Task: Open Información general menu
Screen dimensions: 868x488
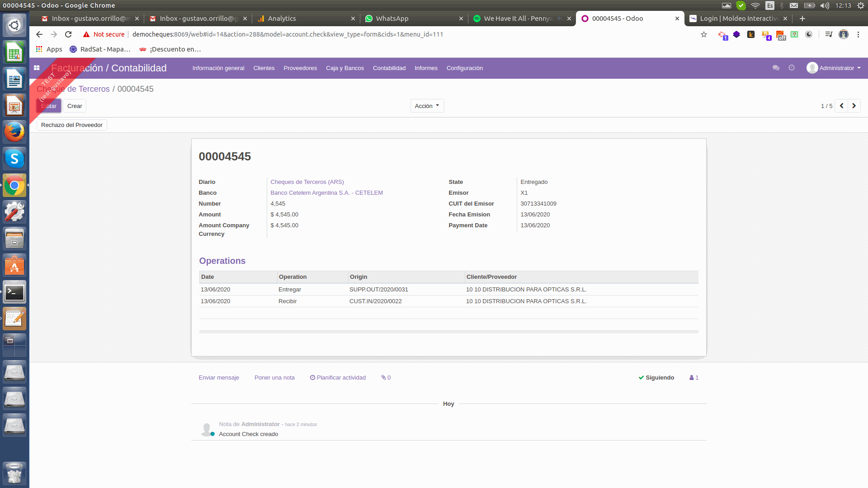Action: point(218,68)
